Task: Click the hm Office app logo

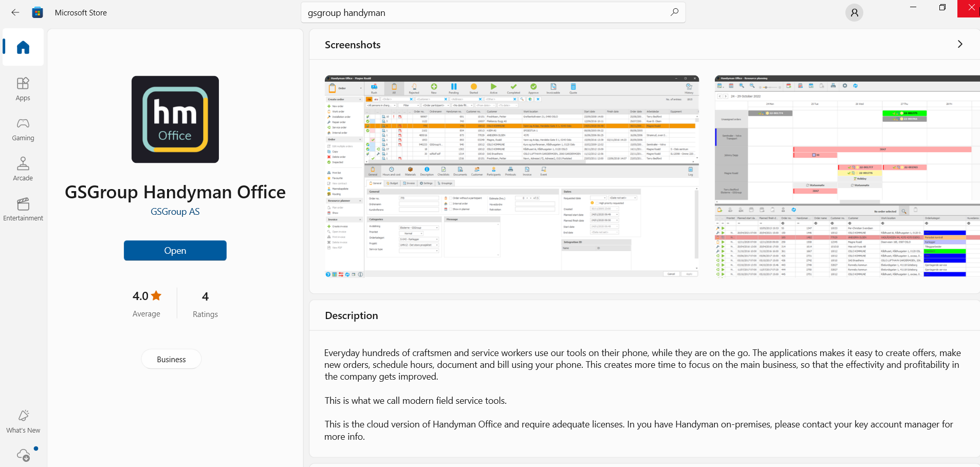Action: click(175, 119)
